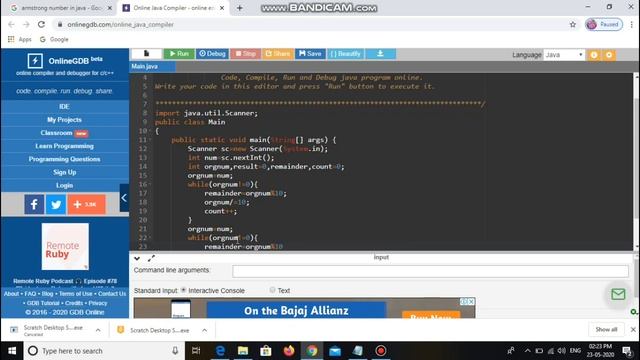Image resolution: width=640 pixels, height=360 pixels.
Task: Switch to the Main.java tab
Action: 152,67
